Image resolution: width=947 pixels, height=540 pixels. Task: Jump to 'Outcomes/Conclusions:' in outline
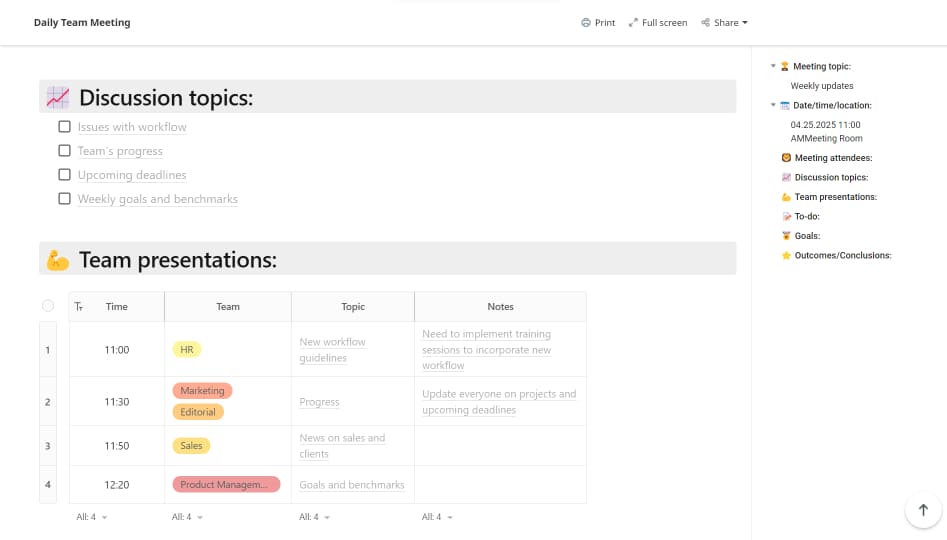pyautogui.click(x=843, y=256)
